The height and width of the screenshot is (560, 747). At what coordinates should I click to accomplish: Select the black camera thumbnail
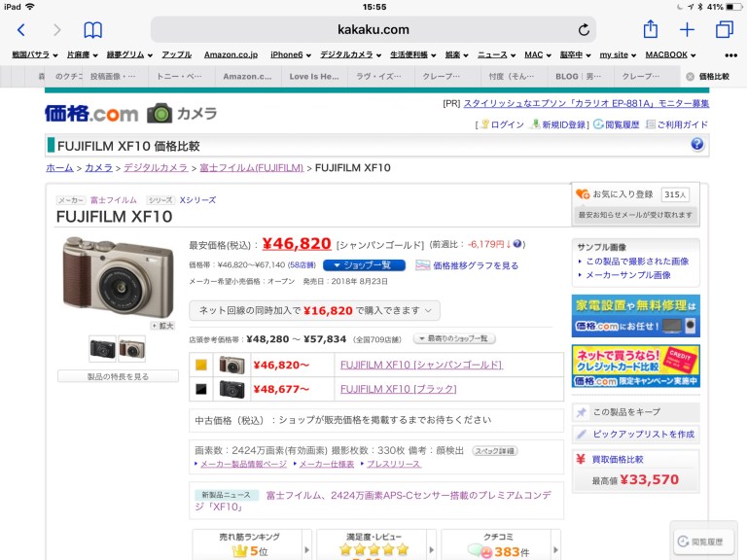(x=102, y=348)
